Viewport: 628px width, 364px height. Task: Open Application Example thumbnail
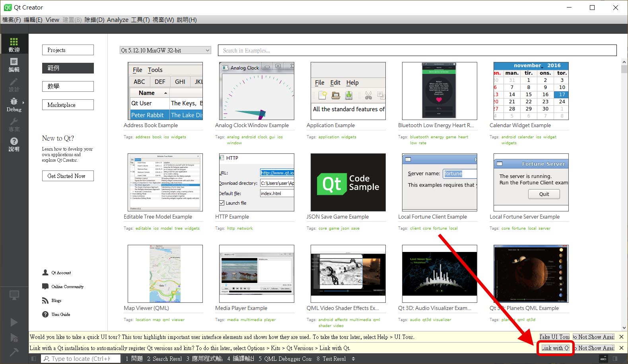point(348,91)
